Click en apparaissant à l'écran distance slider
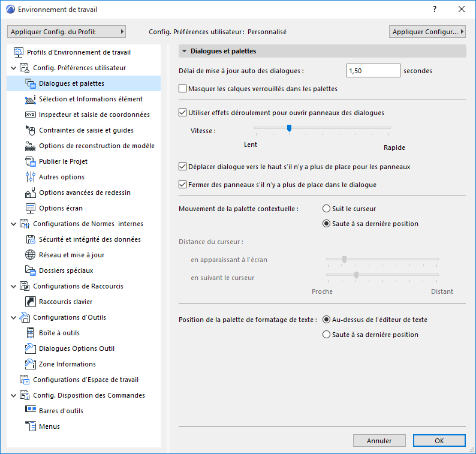 (x=382, y=259)
